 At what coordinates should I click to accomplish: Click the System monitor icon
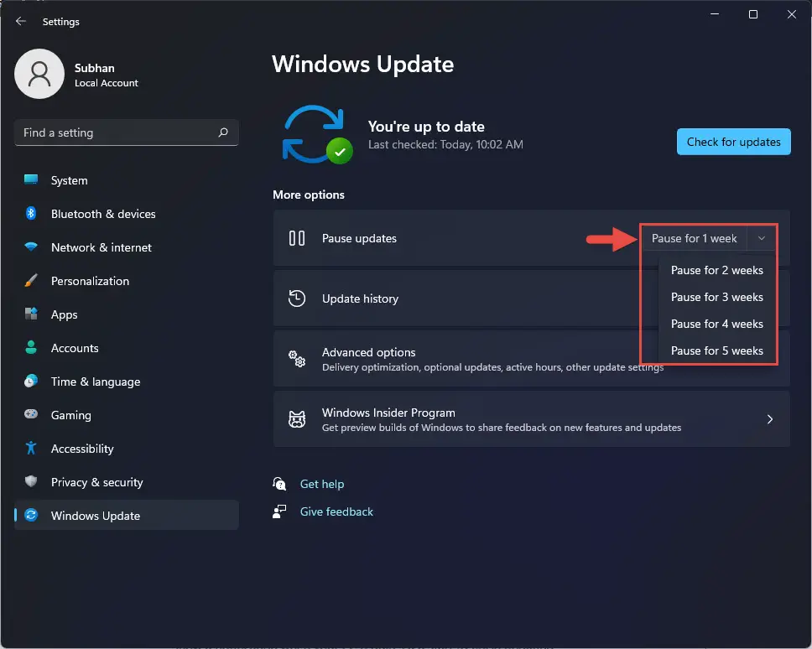(31, 179)
